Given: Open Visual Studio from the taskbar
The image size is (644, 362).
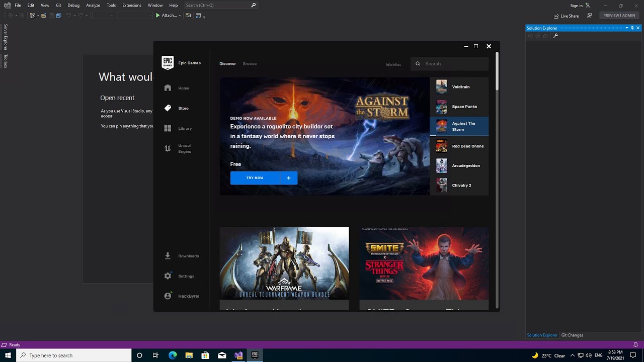Looking at the screenshot, I should pos(238,355).
